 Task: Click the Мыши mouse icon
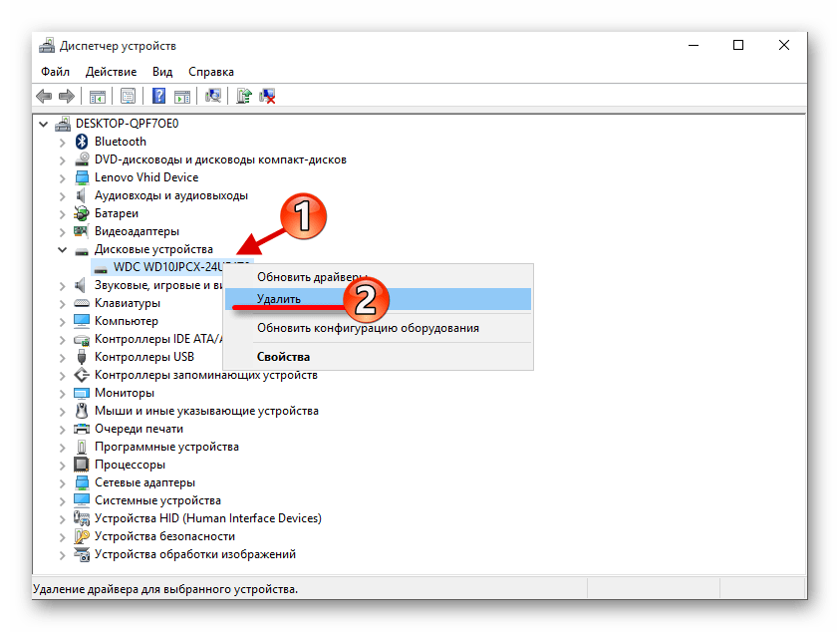pos(82,411)
